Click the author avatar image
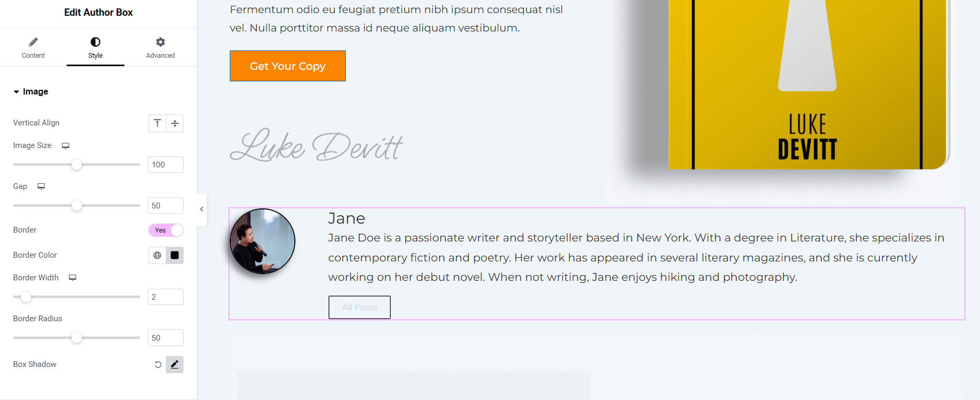Screen dimensions: 980x400 (x=262, y=241)
